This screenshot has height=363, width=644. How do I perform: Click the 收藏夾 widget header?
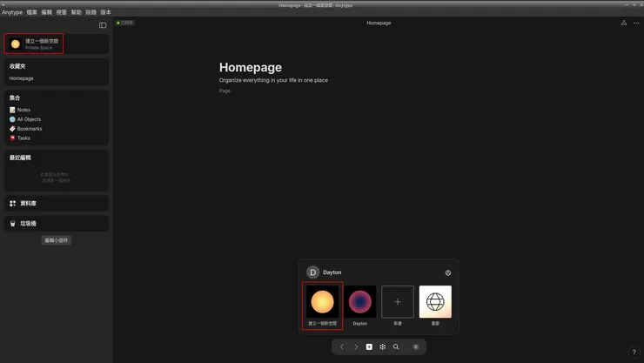(x=17, y=66)
